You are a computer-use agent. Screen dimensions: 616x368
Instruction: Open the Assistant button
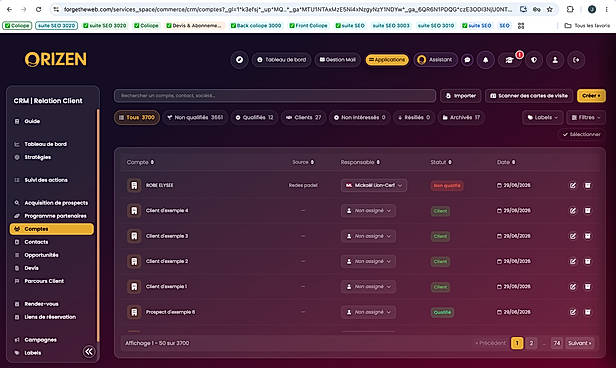435,60
